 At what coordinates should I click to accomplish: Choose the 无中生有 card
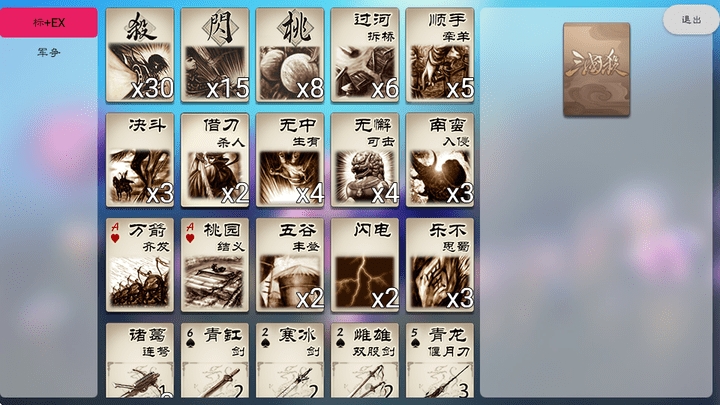[290, 160]
